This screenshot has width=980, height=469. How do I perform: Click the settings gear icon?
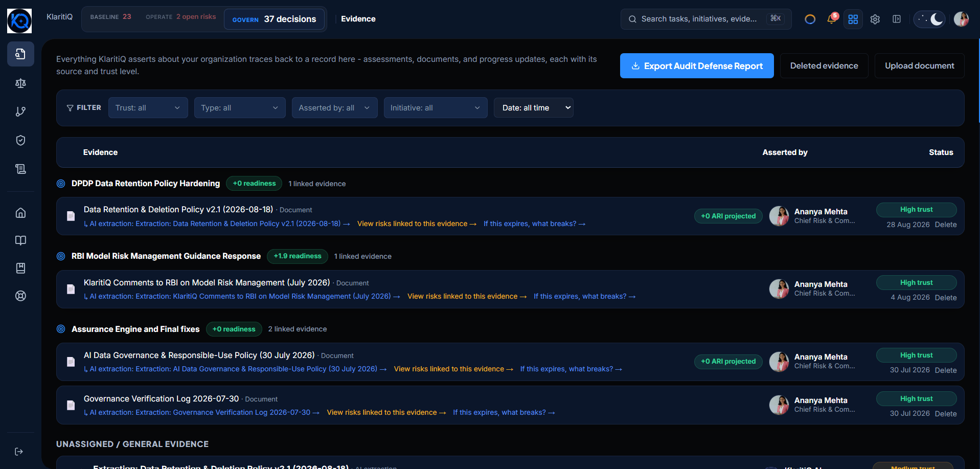(875, 19)
